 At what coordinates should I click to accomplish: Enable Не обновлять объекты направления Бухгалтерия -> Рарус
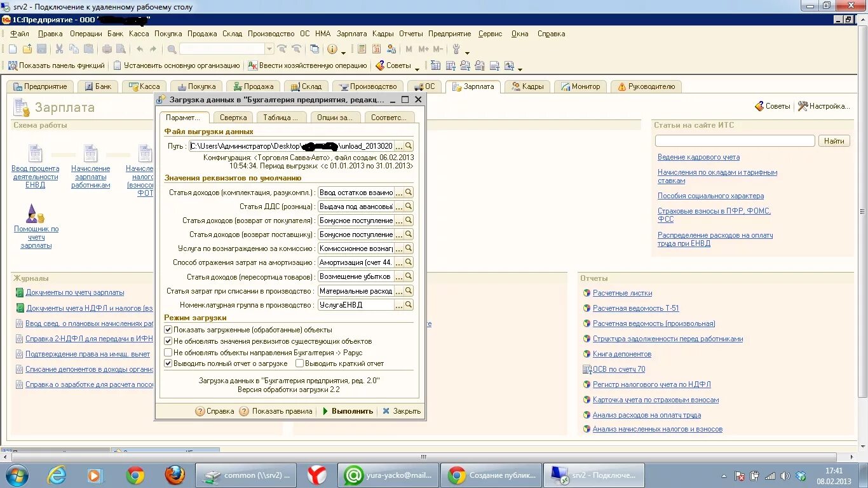coord(168,352)
